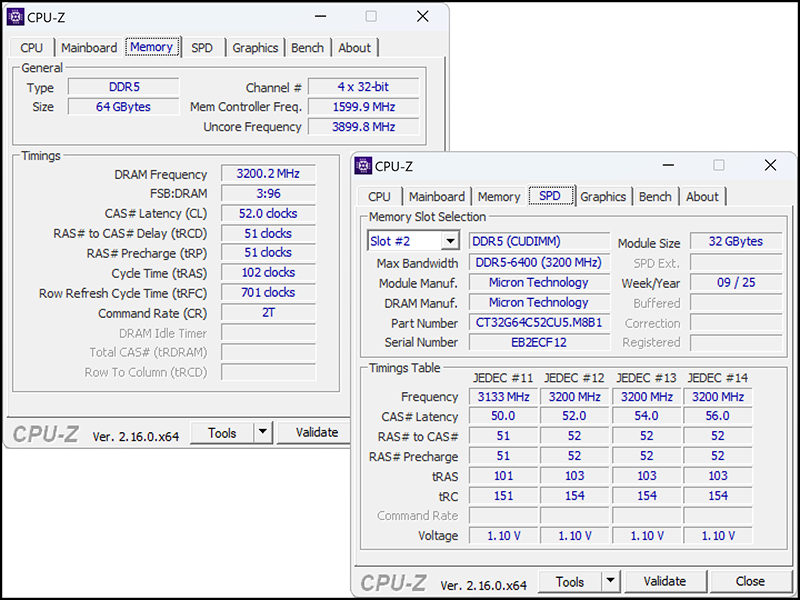Click the Close button in the SPD window
800x600 pixels.
751,582
